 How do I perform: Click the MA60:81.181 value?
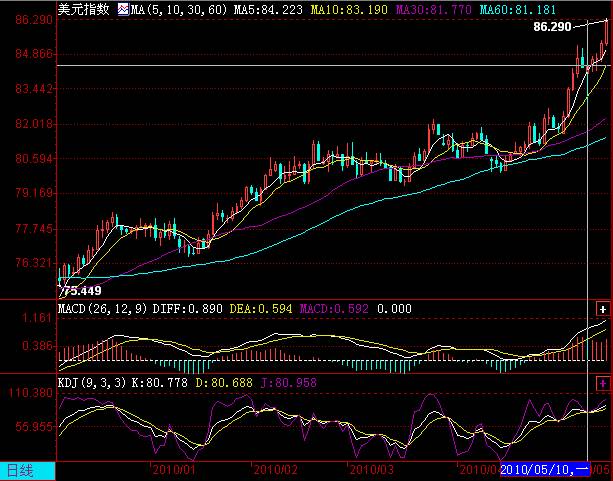tap(518, 9)
